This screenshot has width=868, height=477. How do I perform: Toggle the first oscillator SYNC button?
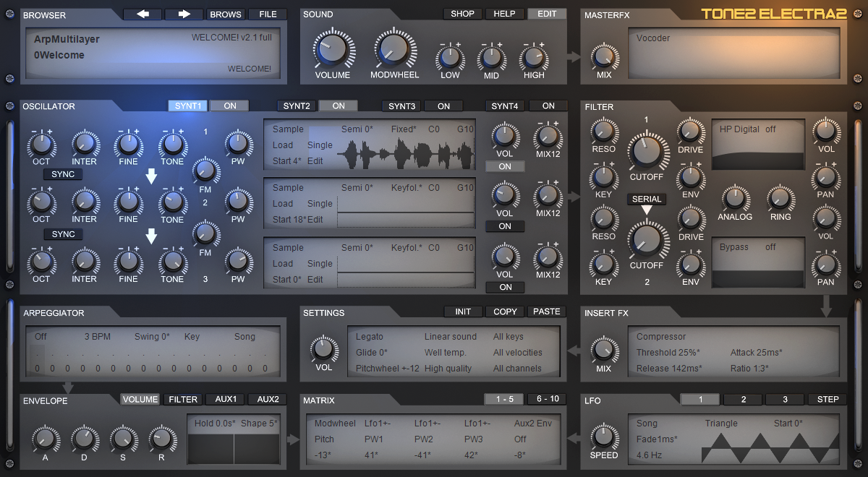63,174
